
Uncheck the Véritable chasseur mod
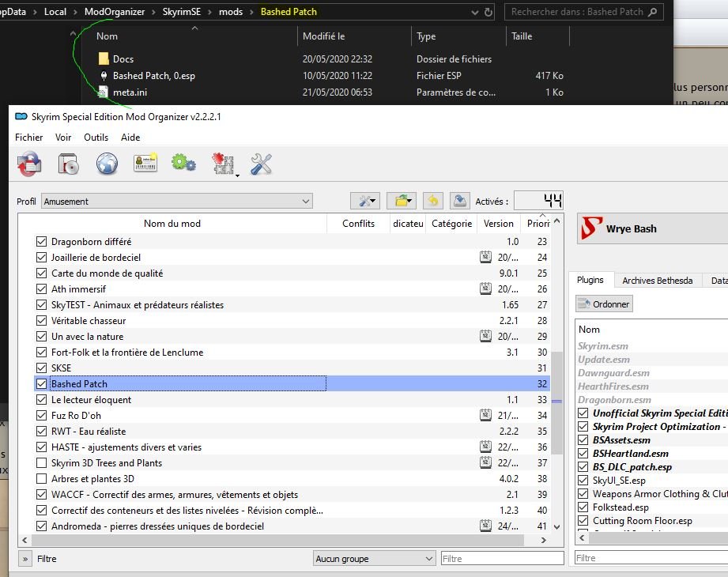click(41, 321)
